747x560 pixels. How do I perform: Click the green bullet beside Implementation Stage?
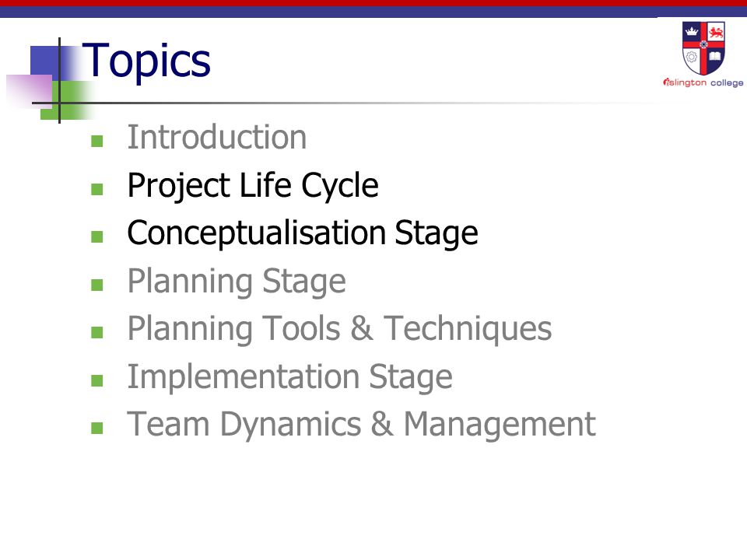[97, 380]
